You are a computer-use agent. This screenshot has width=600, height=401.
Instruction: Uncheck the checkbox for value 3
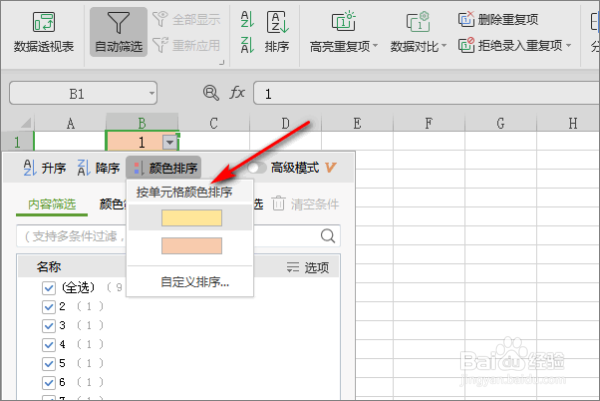coord(49,326)
